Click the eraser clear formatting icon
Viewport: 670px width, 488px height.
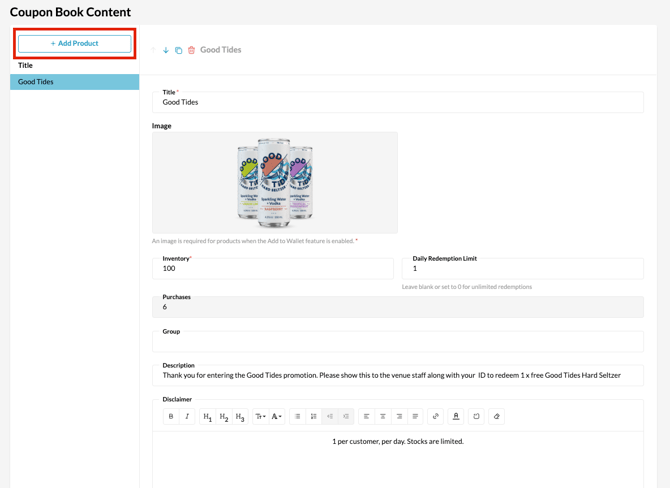[x=497, y=416]
